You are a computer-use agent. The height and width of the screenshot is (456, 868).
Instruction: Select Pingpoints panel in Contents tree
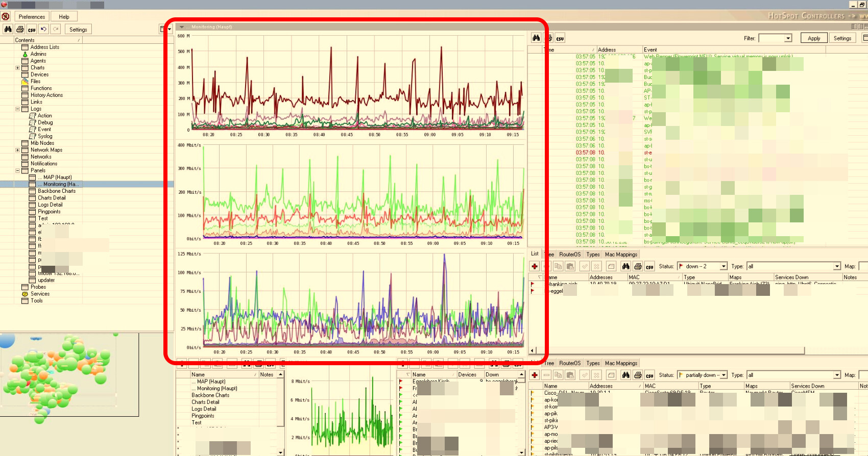click(49, 212)
